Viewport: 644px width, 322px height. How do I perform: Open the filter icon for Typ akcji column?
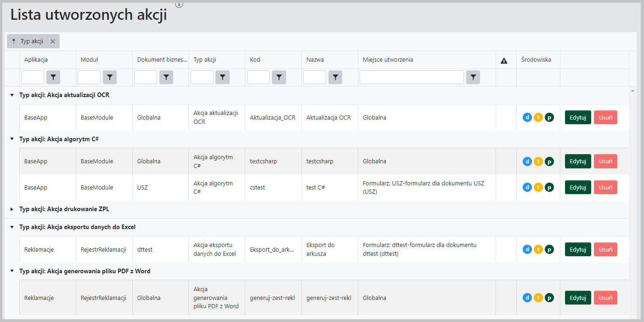(x=223, y=78)
